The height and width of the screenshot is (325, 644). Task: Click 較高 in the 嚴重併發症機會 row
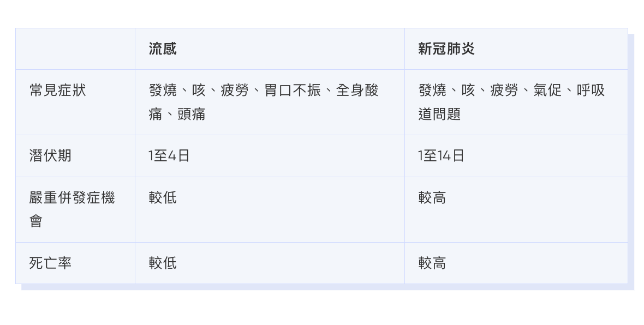coord(432,198)
